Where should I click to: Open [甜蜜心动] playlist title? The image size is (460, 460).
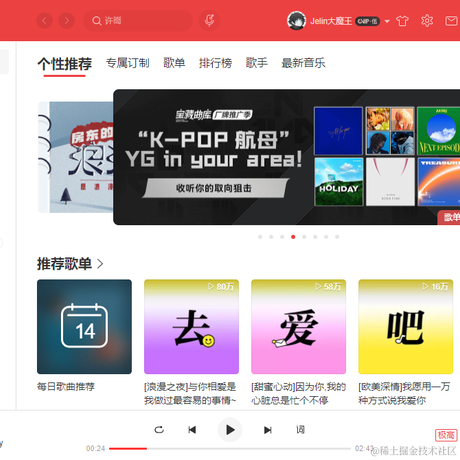298,393
